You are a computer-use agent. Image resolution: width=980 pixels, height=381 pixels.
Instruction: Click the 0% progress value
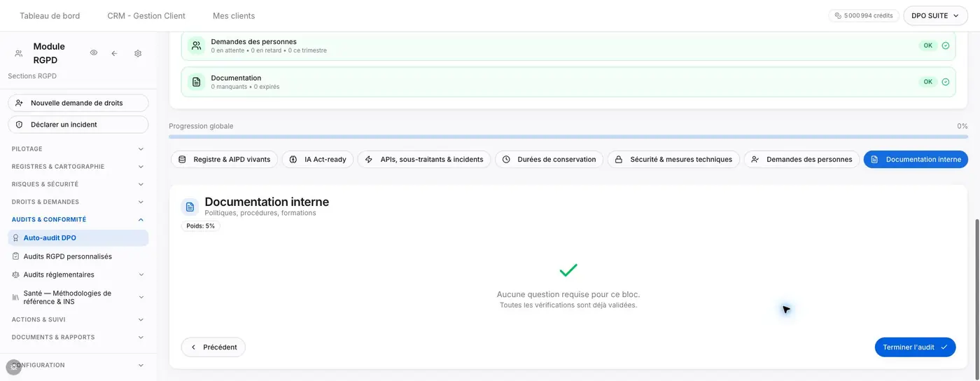962,126
